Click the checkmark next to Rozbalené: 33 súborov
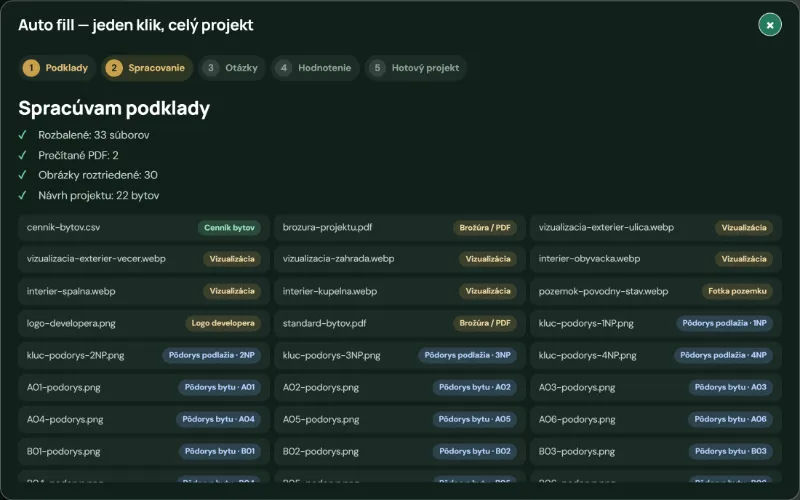 [22, 135]
